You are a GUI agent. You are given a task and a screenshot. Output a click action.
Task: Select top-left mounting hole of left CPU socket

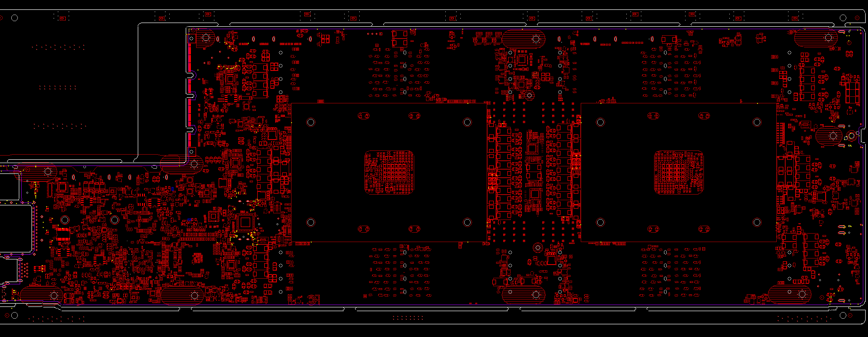click(x=310, y=122)
